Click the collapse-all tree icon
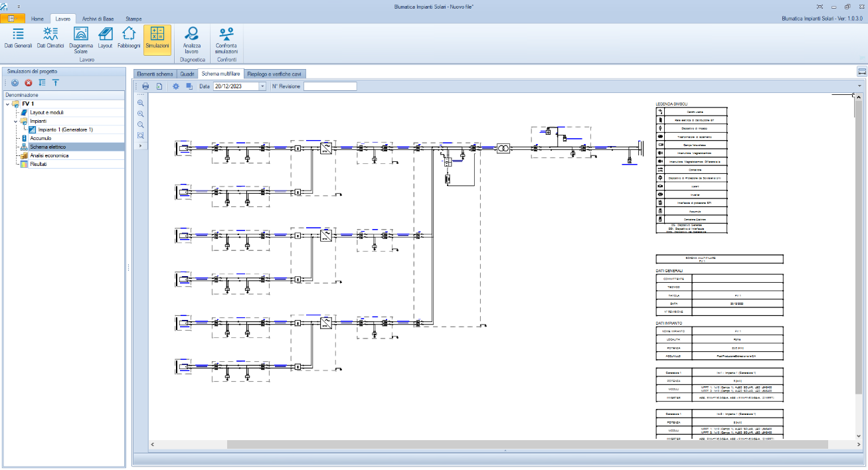Screen dimensions: 868x470 56,83
